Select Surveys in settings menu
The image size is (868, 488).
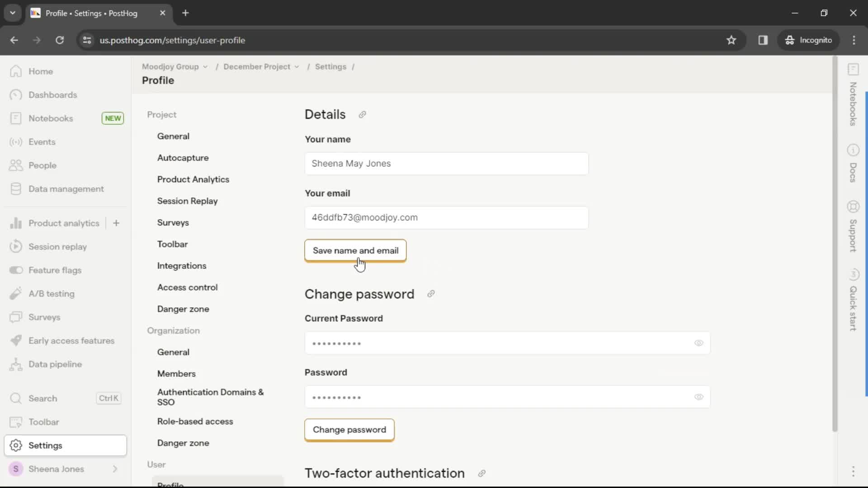point(173,223)
